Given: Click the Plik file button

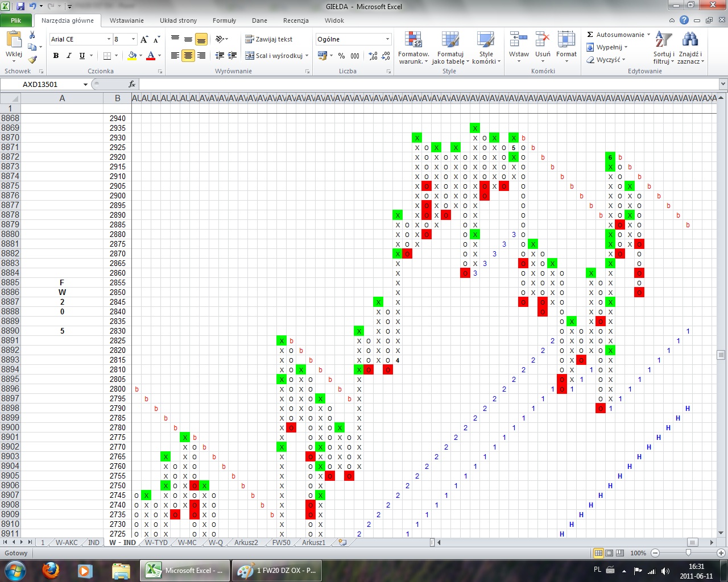Looking at the screenshot, I should click(16, 20).
